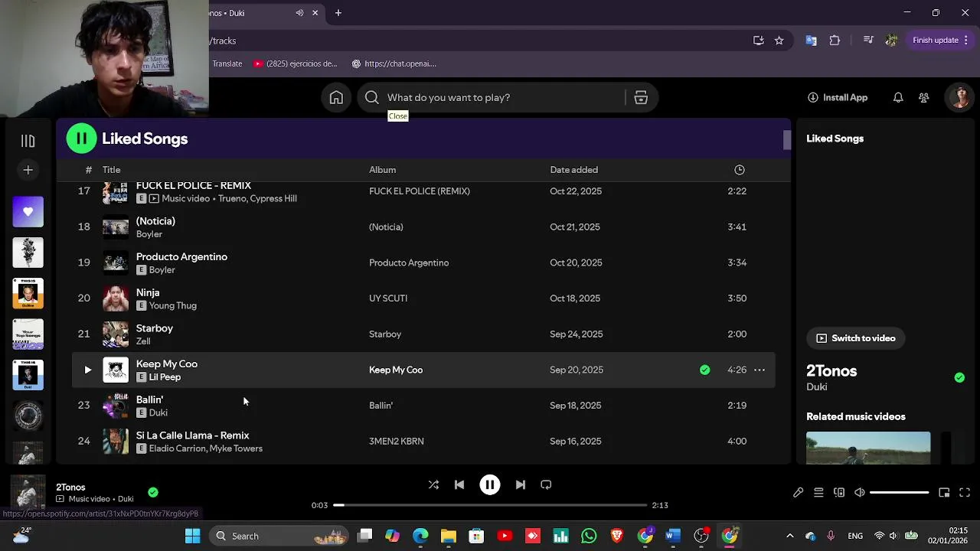Toggle liked checkmark beside 2Tonos in panel
Image resolution: width=980 pixels, height=551 pixels.
coord(959,377)
